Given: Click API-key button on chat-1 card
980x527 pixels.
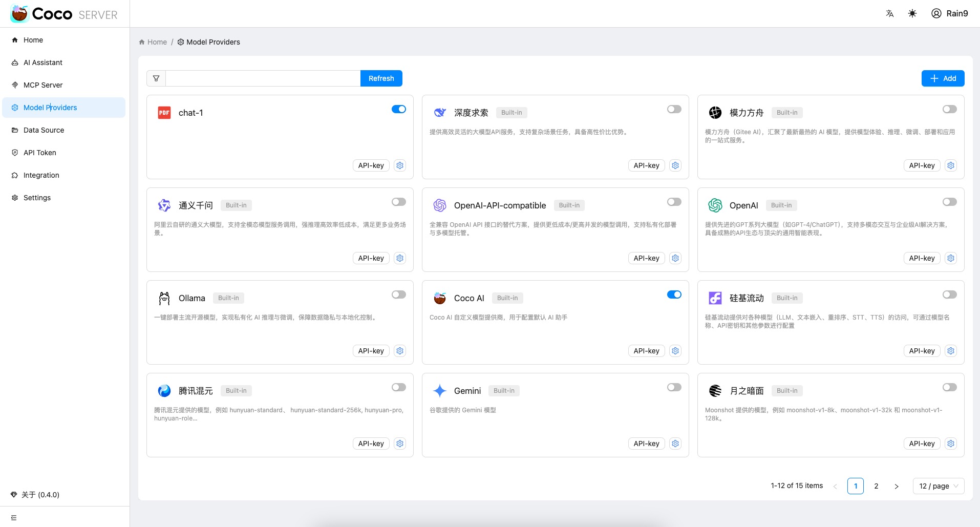Looking at the screenshot, I should click(371, 165).
